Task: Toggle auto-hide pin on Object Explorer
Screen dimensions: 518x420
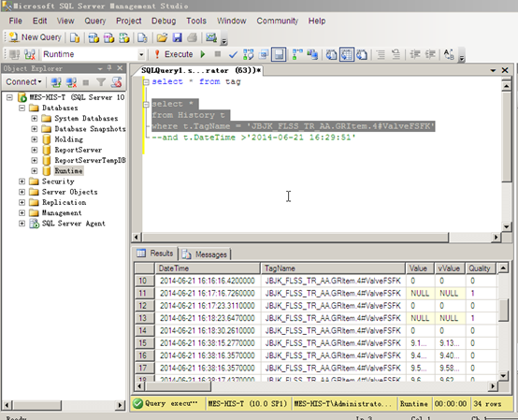Action: [109, 67]
